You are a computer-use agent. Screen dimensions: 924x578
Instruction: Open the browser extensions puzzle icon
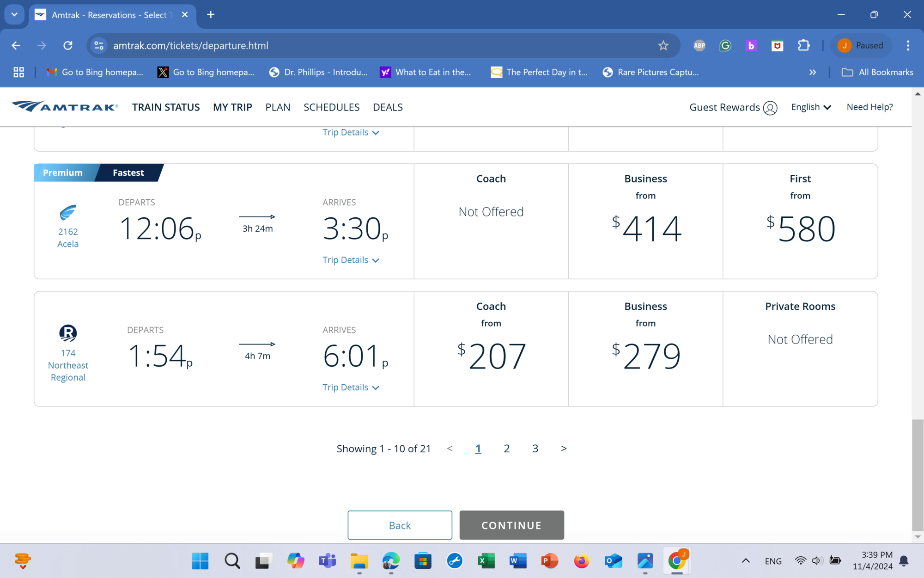click(803, 45)
